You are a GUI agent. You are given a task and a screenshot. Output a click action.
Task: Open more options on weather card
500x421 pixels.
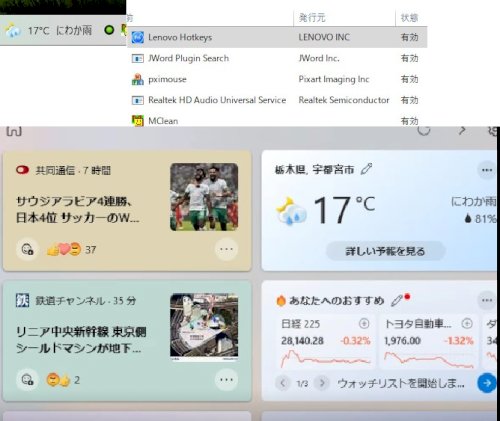click(x=487, y=170)
